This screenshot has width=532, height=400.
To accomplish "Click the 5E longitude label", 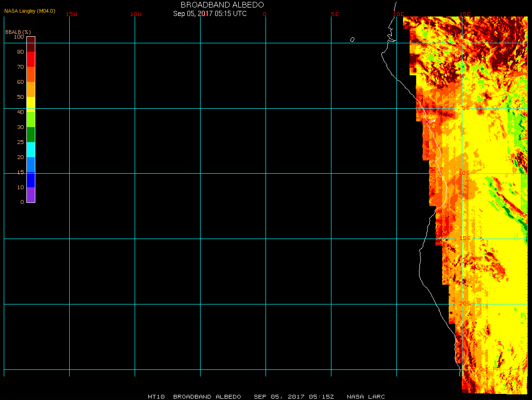I will [335, 14].
